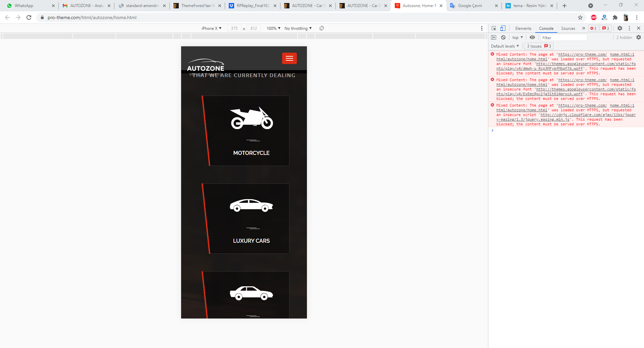The image size is (644, 348).
Task: Clear the console output
Action: point(503,38)
